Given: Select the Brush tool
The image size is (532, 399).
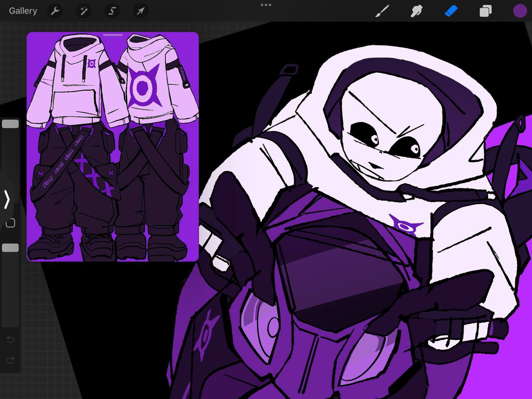Looking at the screenshot, I should click(x=382, y=11).
